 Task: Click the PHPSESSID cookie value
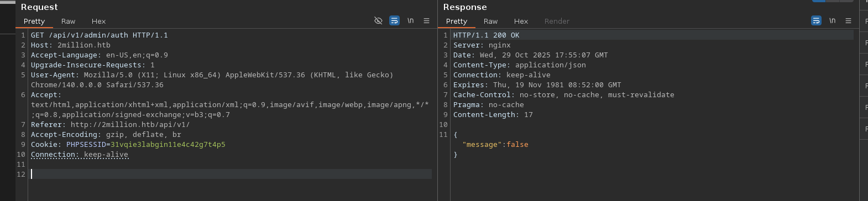point(168,144)
